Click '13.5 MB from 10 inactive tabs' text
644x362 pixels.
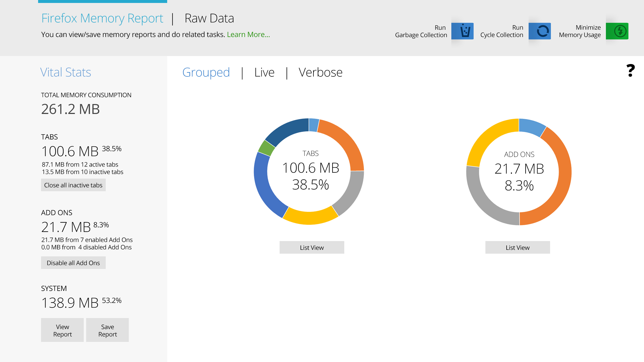pyautogui.click(x=82, y=172)
